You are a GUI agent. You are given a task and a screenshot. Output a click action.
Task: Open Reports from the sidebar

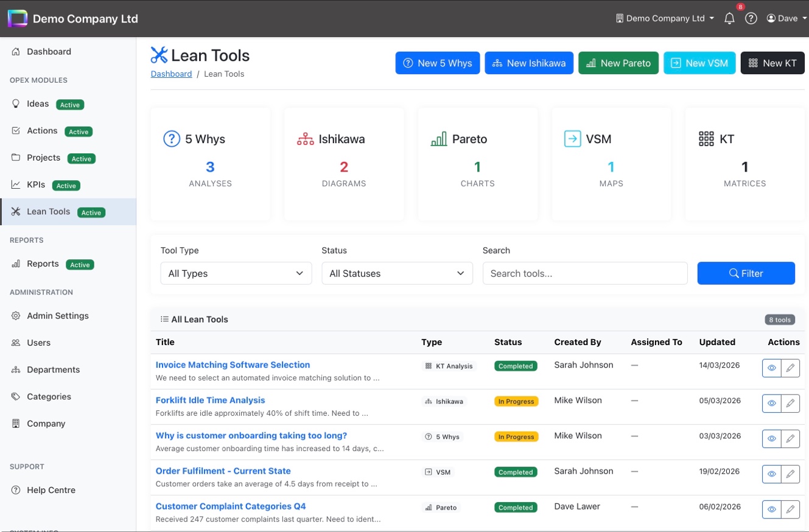pos(42,264)
